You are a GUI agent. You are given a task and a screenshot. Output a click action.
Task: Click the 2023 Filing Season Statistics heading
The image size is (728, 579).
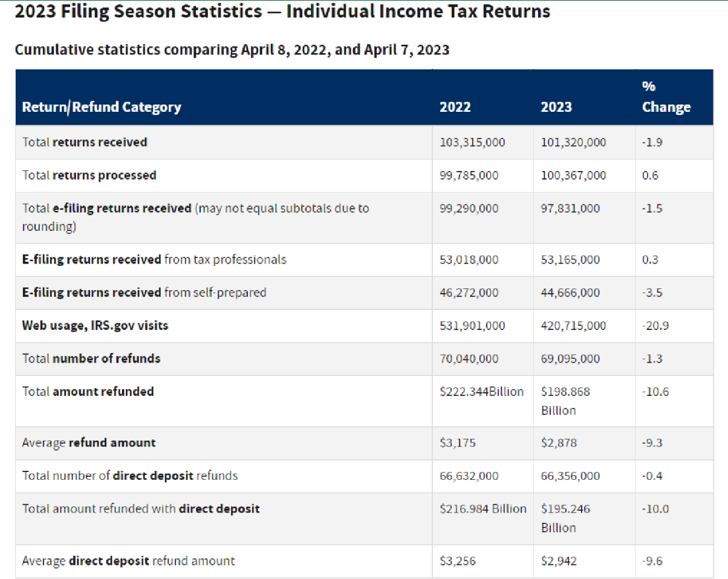click(282, 12)
